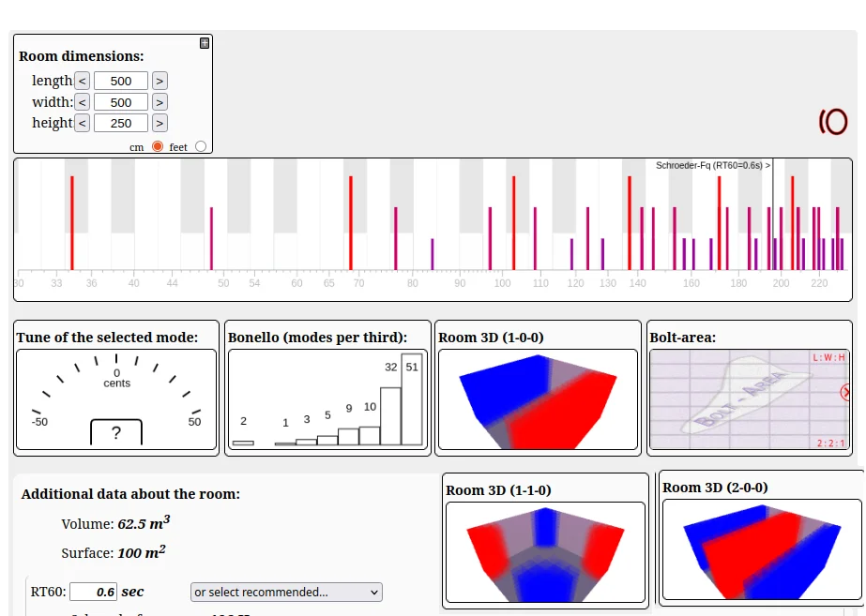The height and width of the screenshot is (616, 866).
Task: Select the purple mode bar near 48 Hz
Action: point(211,238)
